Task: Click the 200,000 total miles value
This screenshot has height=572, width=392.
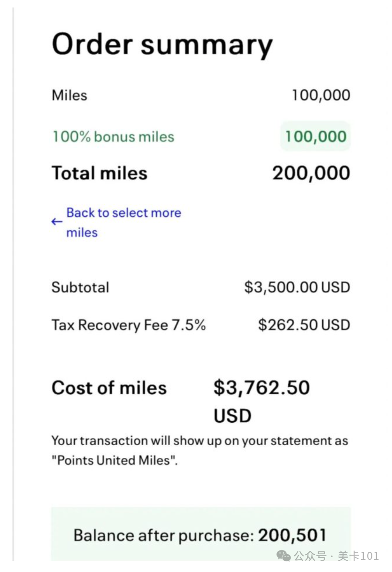Action: [x=311, y=173]
